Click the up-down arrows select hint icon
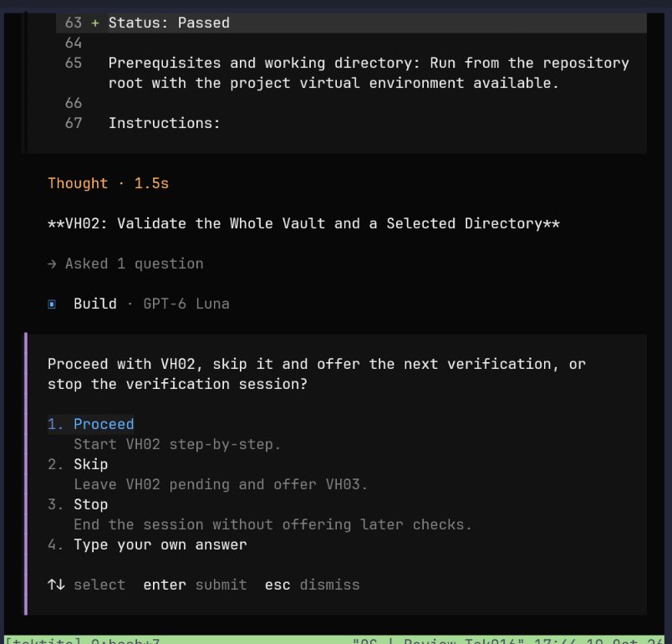 56,585
